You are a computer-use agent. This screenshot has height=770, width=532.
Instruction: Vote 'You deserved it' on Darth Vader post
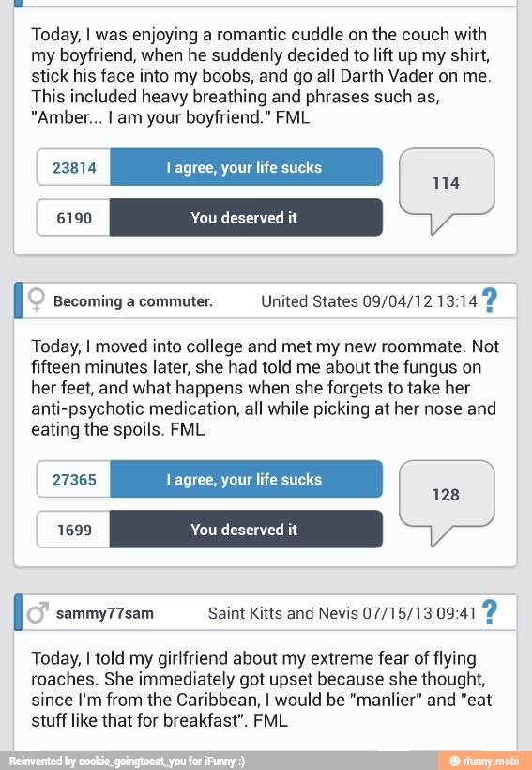tap(246, 217)
